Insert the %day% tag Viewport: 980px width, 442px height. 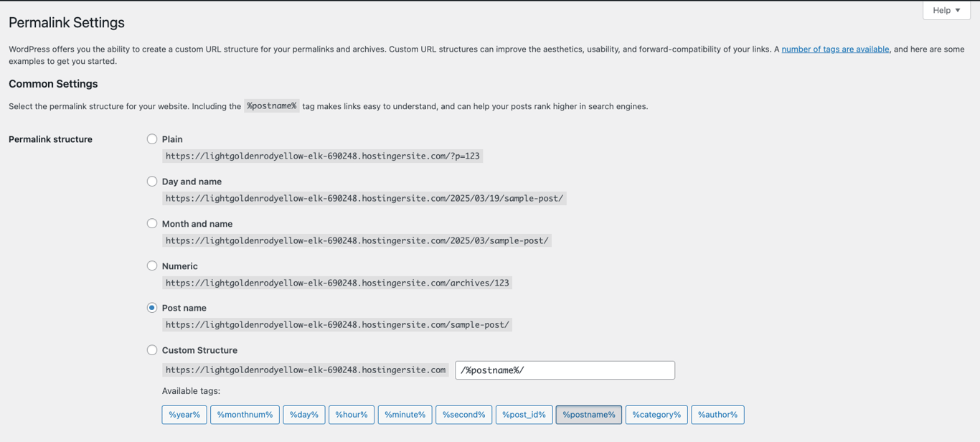pos(303,415)
